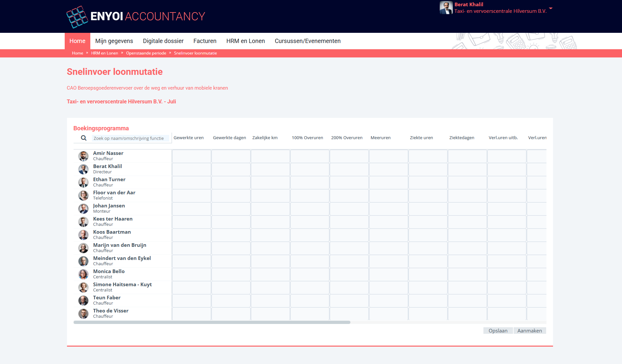
Task: Click Theo de Visser's avatar
Action: click(x=83, y=313)
